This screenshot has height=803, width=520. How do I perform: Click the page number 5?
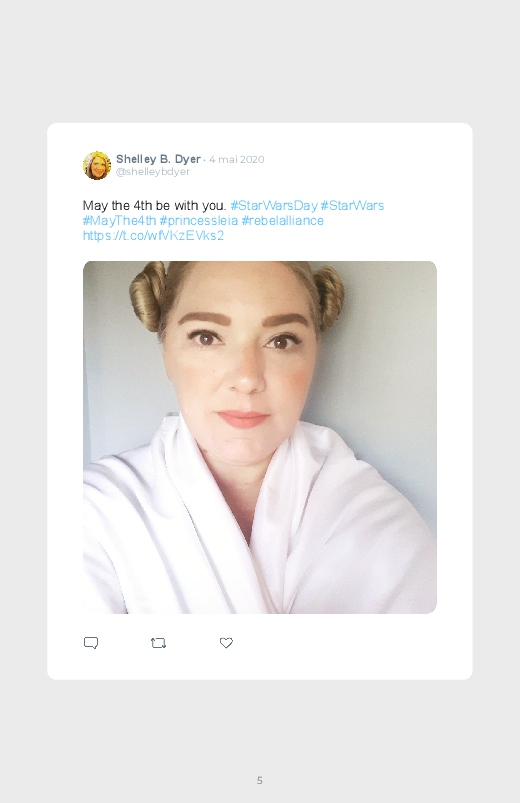pyautogui.click(x=260, y=780)
